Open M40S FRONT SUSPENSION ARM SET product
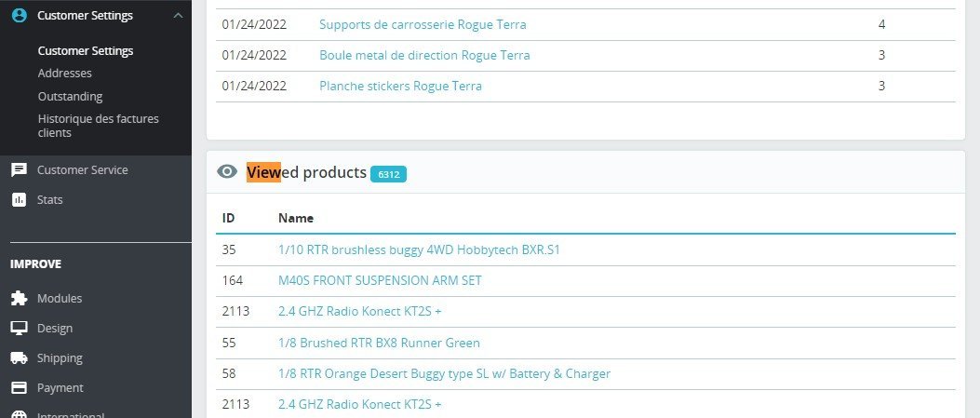980x418 pixels. click(x=380, y=280)
